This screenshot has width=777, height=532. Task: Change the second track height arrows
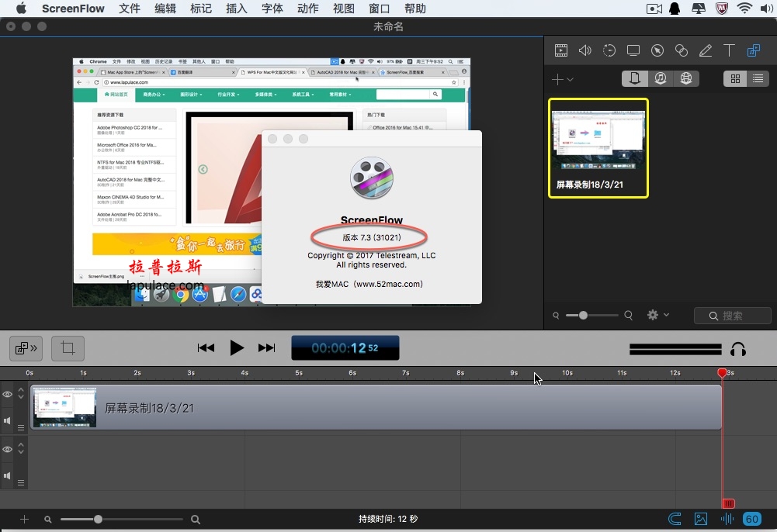click(21, 448)
